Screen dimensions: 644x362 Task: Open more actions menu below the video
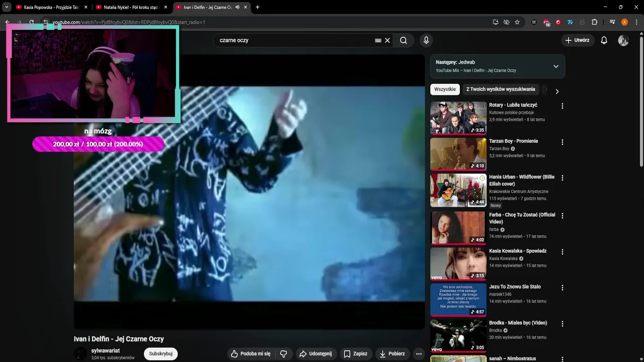pyautogui.click(x=419, y=353)
